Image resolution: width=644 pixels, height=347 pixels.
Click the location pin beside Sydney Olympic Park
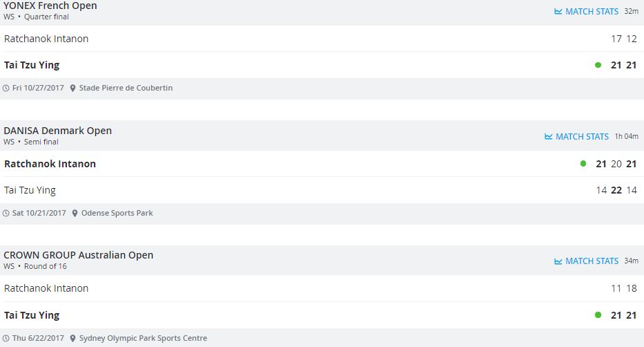tap(74, 339)
